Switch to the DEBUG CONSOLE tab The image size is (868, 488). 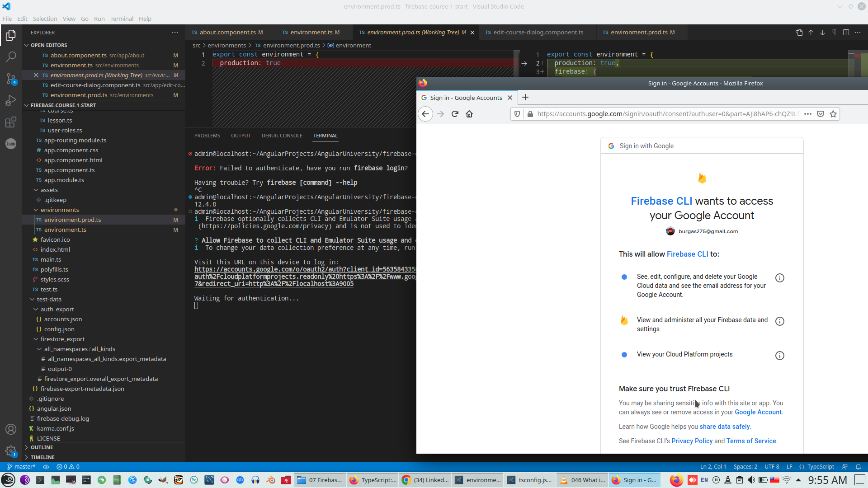click(282, 136)
